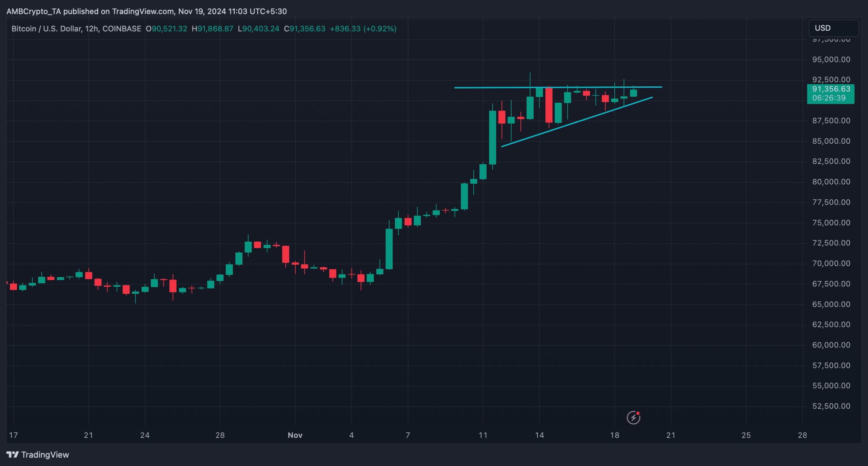Image resolution: width=868 pixels, height=466 pixels.
Task: Click the low value L90,403.24
Action: 259,29
